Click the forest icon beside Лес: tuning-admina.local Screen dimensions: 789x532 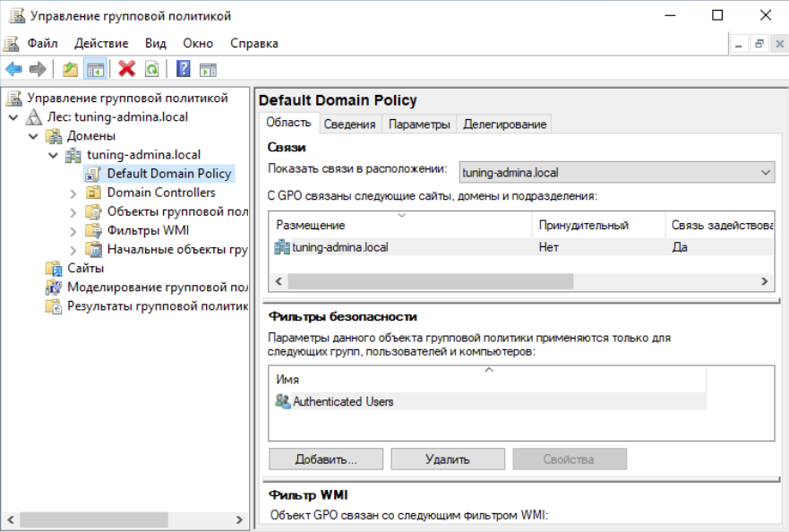34,116
